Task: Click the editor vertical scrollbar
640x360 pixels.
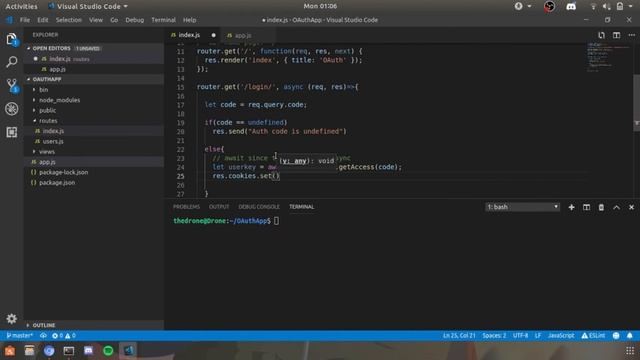Action: click(636, 103)
